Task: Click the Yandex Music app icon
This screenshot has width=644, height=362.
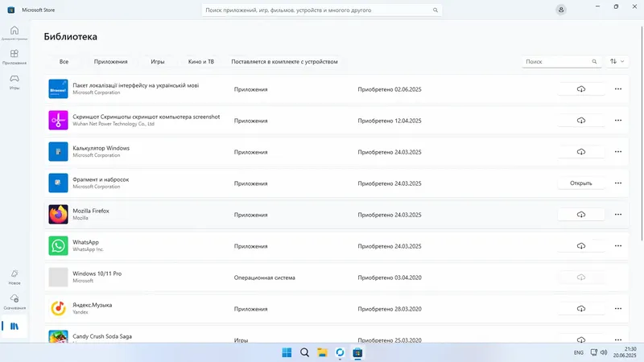Action: point(58,309)
